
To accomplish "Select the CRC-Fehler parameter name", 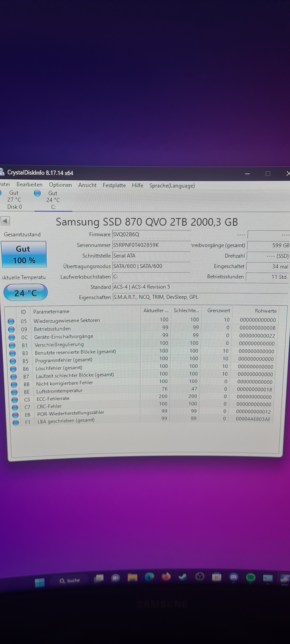I will 49,406.
